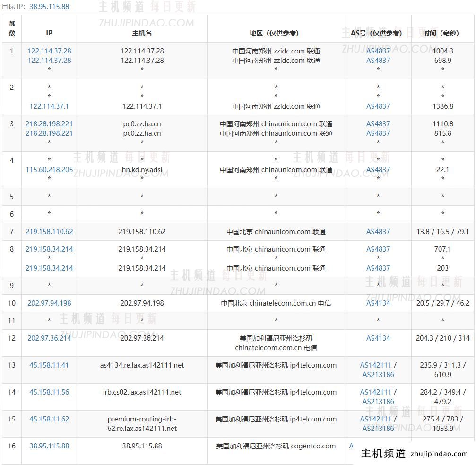Open AS213186 link in hop 14 row
The width and height of the screenshot is (476, 465).
click(x=378, y=402)
